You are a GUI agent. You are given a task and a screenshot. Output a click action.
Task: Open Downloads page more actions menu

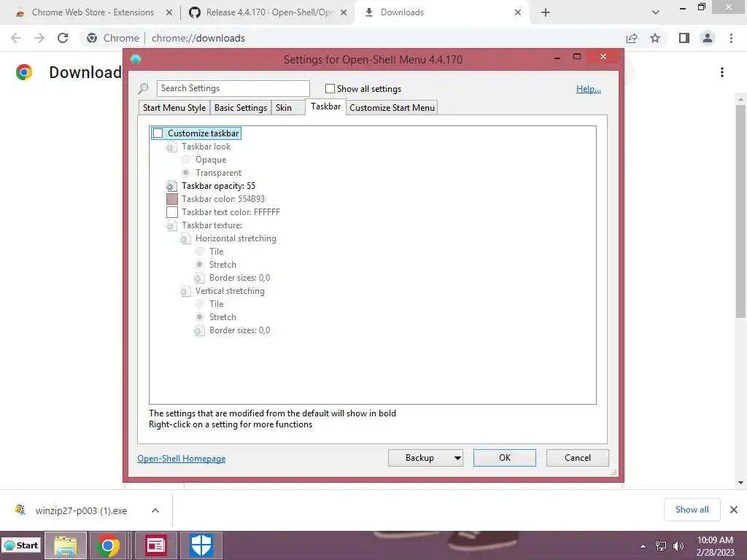point(722,72)
